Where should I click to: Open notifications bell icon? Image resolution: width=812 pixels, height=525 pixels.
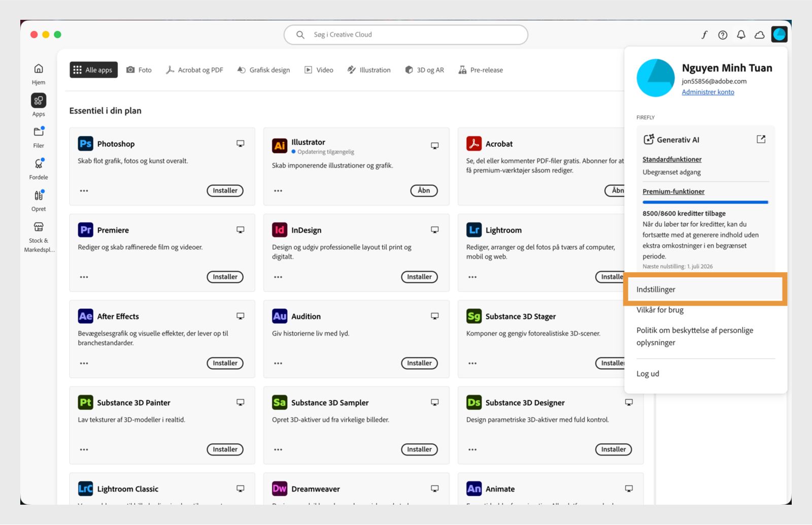pos(741,35)
